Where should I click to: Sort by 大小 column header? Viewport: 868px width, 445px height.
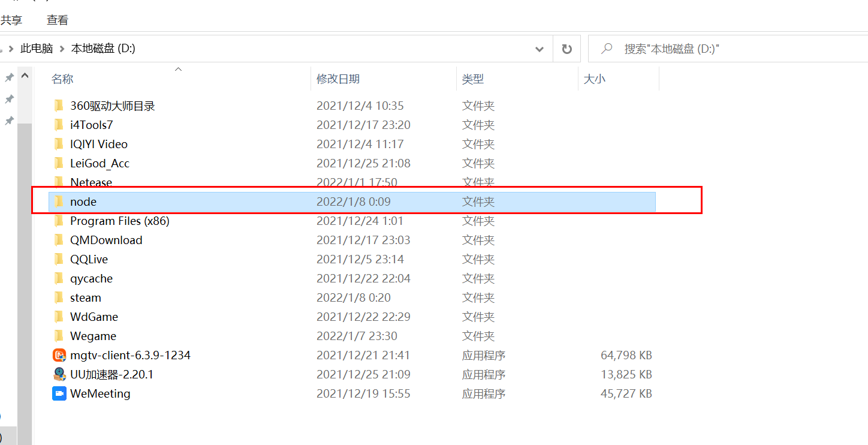pyautogui.click(x=595, y=79)
